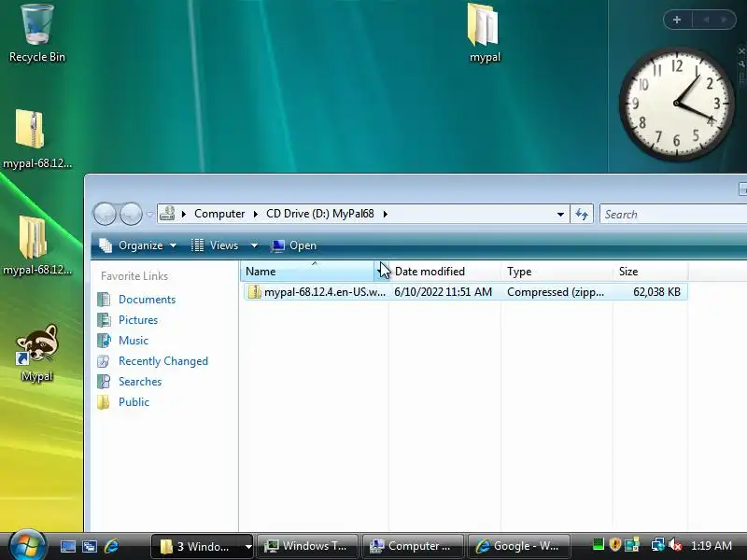Viewport: 747px width, 560px height.
Task: Open Searches in Favorite Links
Action: [140, 382]
